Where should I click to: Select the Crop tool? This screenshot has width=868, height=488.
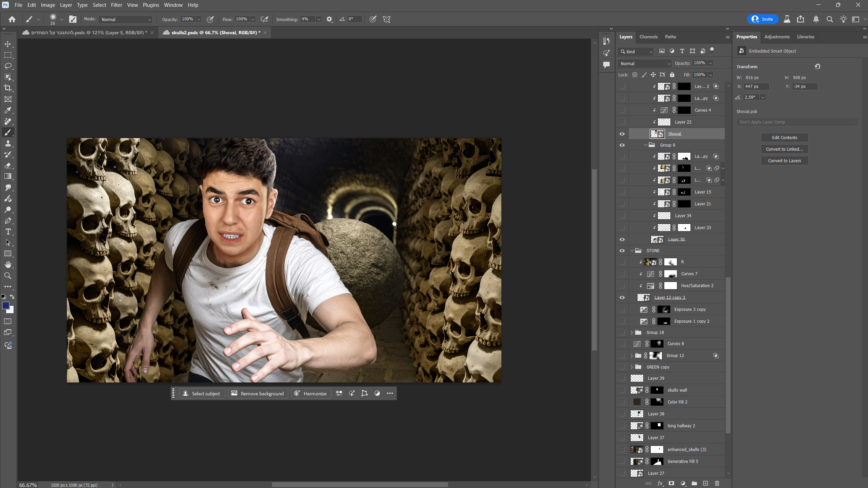click(x=8, y=88)
